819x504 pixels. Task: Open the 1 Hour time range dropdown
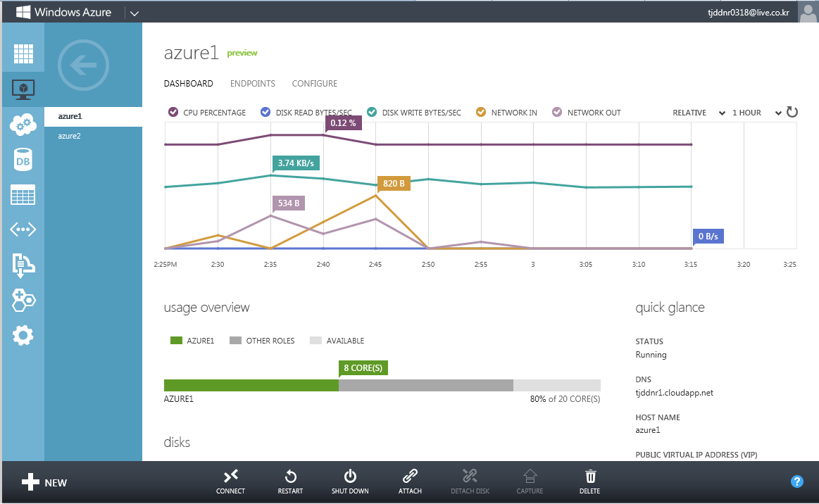coord(756,113)
